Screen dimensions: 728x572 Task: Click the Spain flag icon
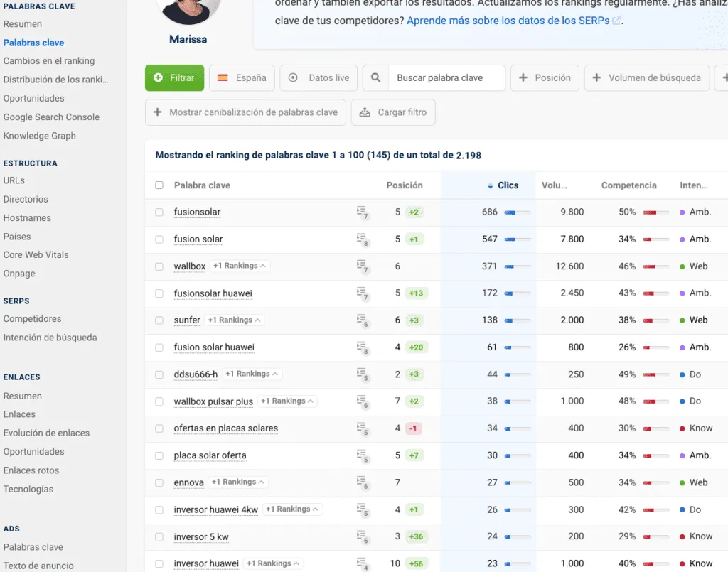tap(223, 78)
